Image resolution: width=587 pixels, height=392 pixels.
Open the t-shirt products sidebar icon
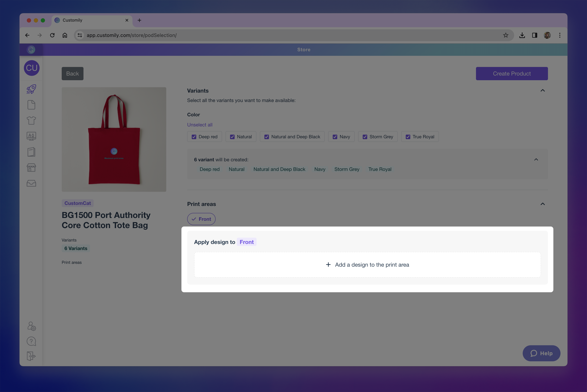(x=31, y=120)
